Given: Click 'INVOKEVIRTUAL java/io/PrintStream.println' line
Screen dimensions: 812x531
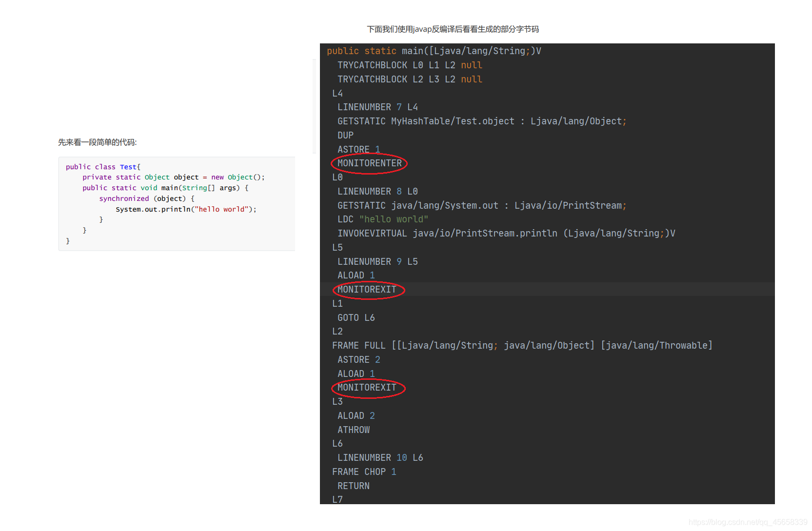Looking at the screenshot, I should pyautogui.click(x=506, y=234).
